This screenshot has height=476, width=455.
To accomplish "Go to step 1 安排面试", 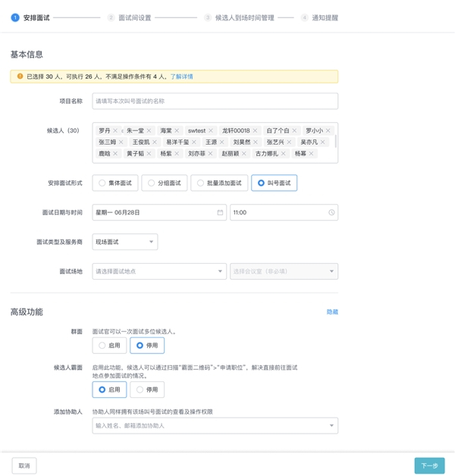I will (x=30, y=17).
